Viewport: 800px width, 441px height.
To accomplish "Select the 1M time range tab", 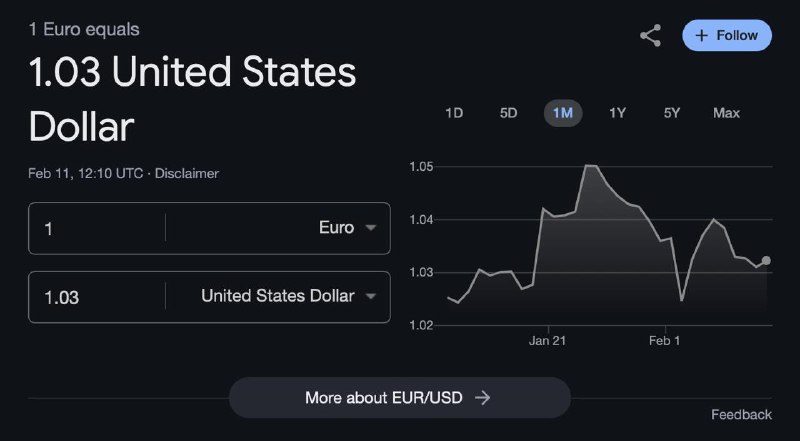I will 562,113.
